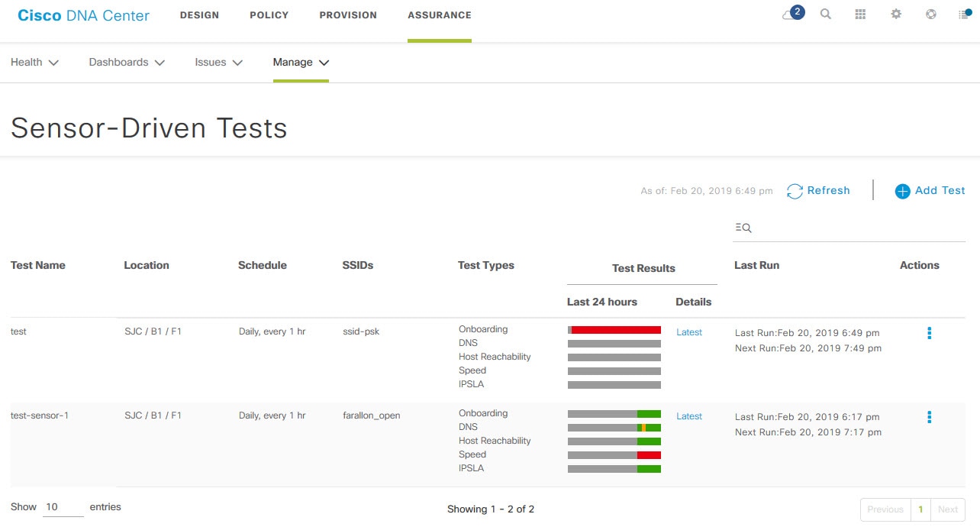980x527 pixels.
Task: Click the help globe icon in header
Action: (x=931, y=15)
